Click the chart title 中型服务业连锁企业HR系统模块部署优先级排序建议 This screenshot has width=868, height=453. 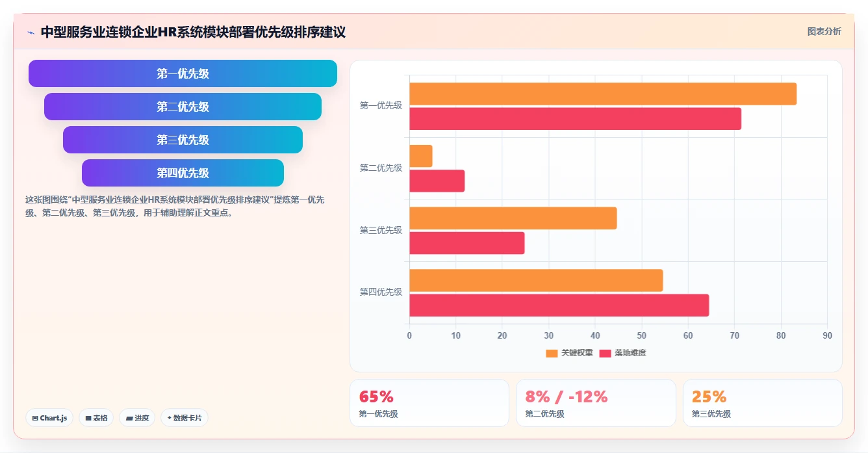tap(193, 32)
